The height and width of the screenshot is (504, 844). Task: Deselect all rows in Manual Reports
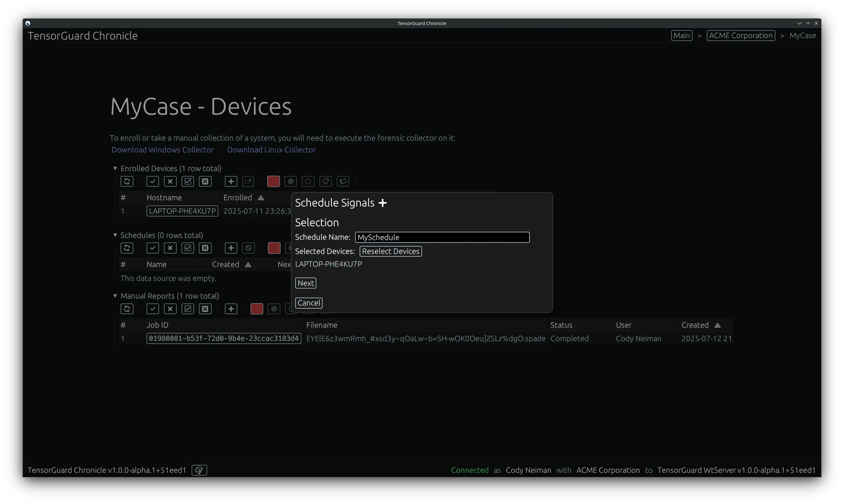205,309
